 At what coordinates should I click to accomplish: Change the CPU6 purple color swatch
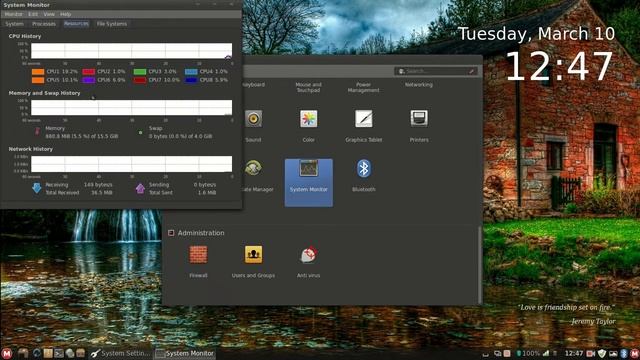[89, 80]
